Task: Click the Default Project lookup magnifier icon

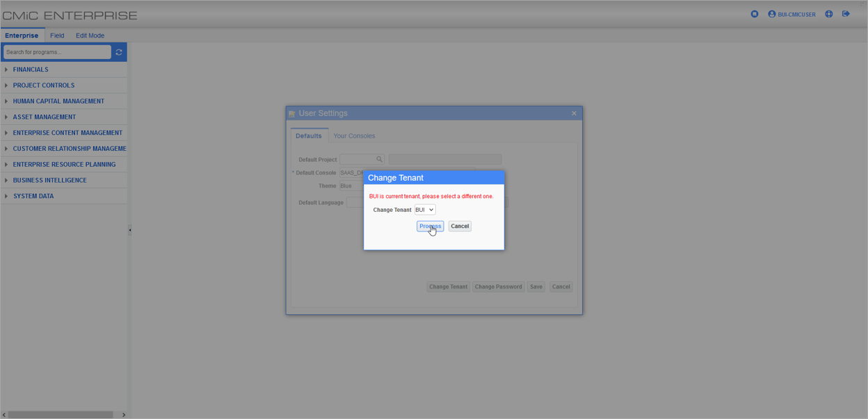Action: pyautogui.click(x=379, y=159)
